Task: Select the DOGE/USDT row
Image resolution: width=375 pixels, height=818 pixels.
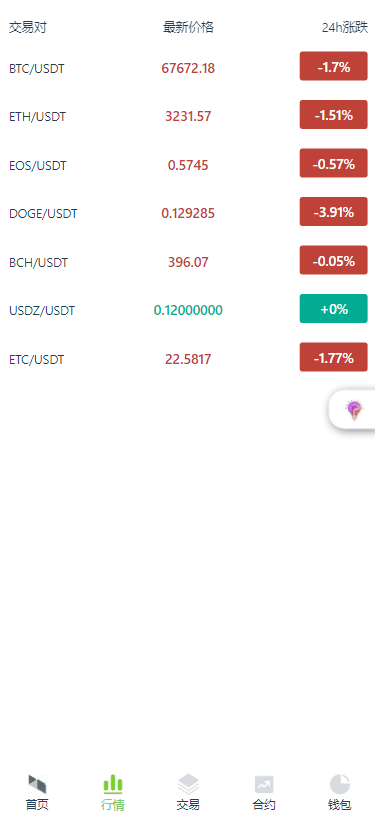Action: [x=188, y=213]
